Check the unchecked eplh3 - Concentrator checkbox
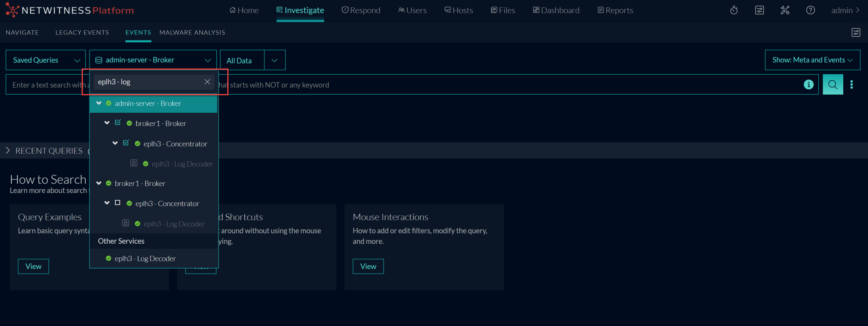The height and width of the screenshot is (326, 868). coord(118,203)
